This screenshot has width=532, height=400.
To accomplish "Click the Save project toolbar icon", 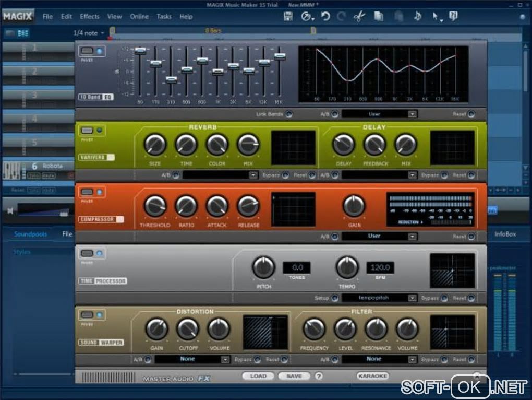I will coord(288,16).
